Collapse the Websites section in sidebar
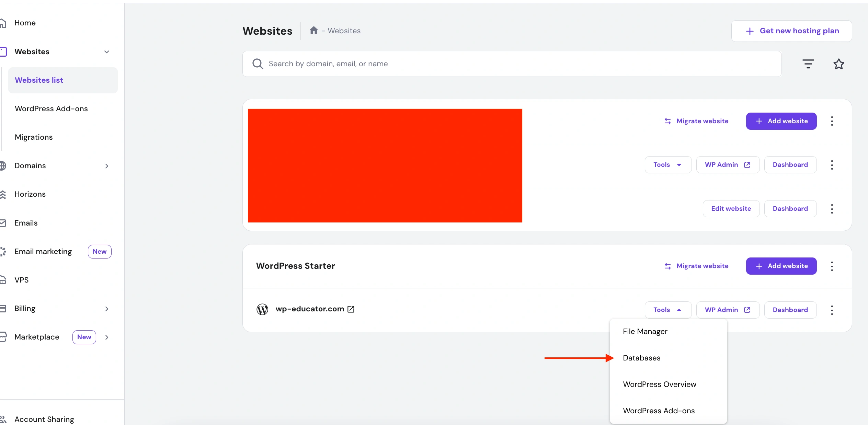 [106, 52]
